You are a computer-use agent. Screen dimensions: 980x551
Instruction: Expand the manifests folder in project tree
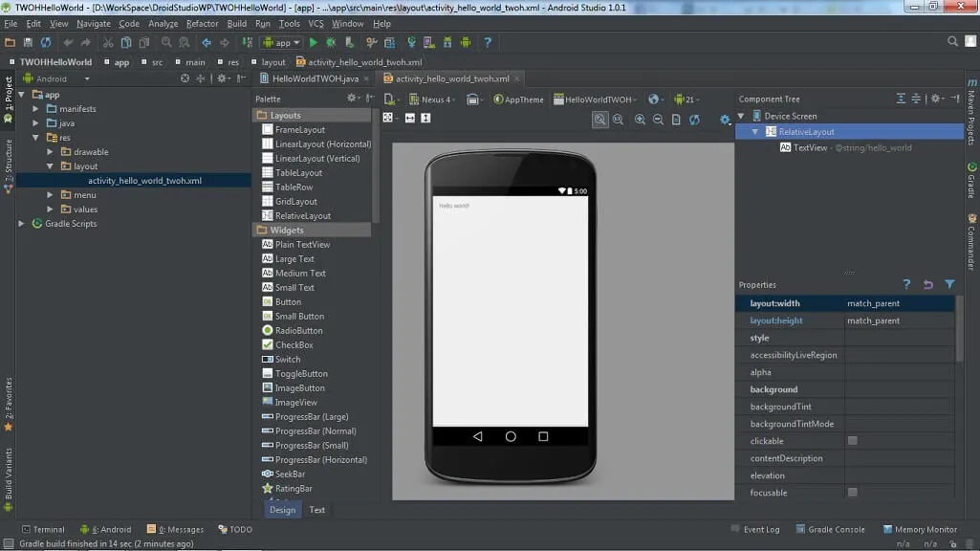click(35, 109)
